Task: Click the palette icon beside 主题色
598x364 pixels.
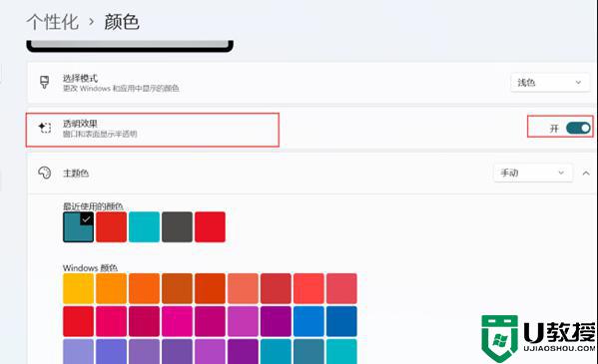Action: tap(45, 173)
